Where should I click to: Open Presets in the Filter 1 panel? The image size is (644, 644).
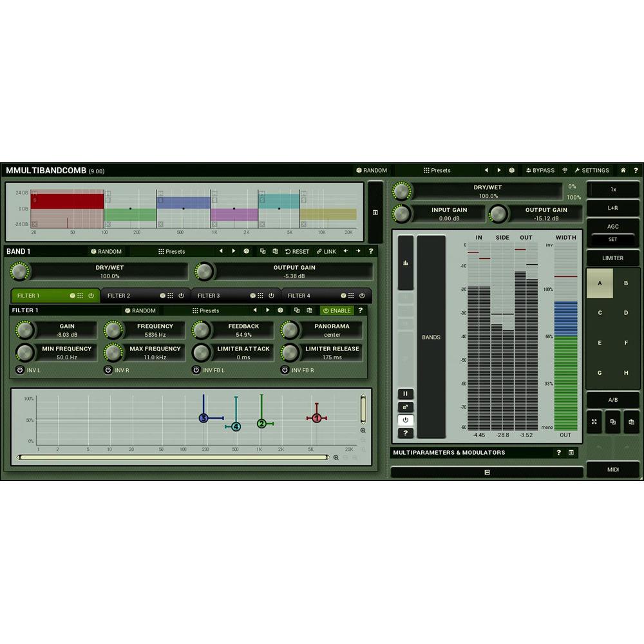pos(207,310)
